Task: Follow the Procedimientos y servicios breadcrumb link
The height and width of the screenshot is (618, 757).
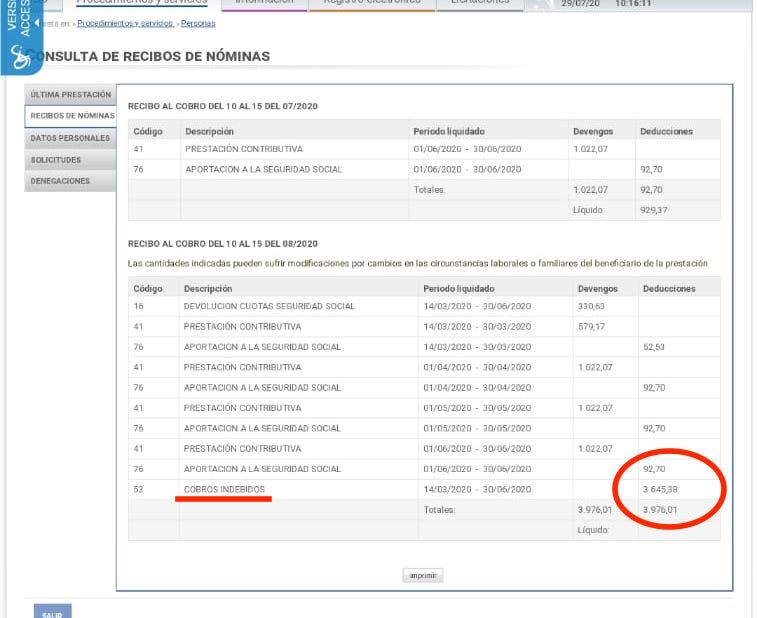Action: coord(125,23)
